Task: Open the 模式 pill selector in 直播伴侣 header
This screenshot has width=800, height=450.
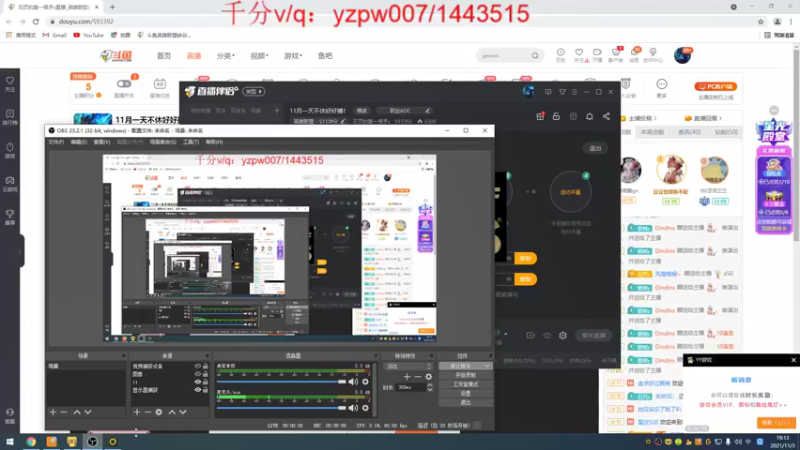Action: click(254, 91)
